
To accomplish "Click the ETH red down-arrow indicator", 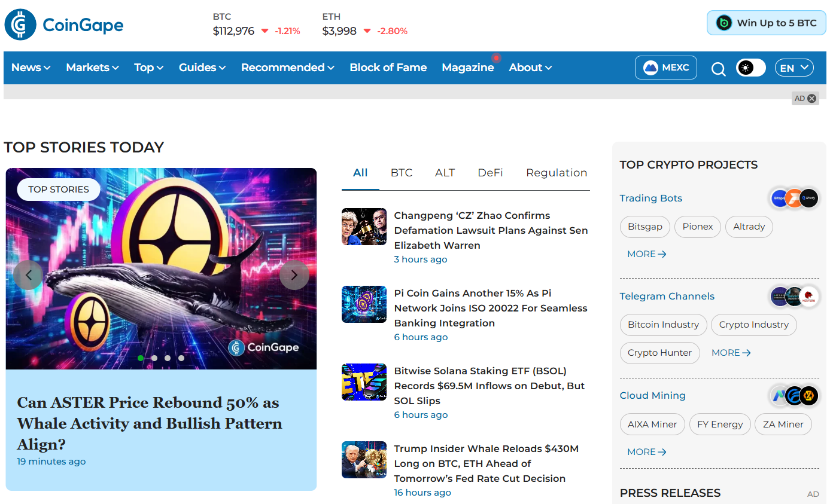I will pyautogui.click(x=367, y=31).
